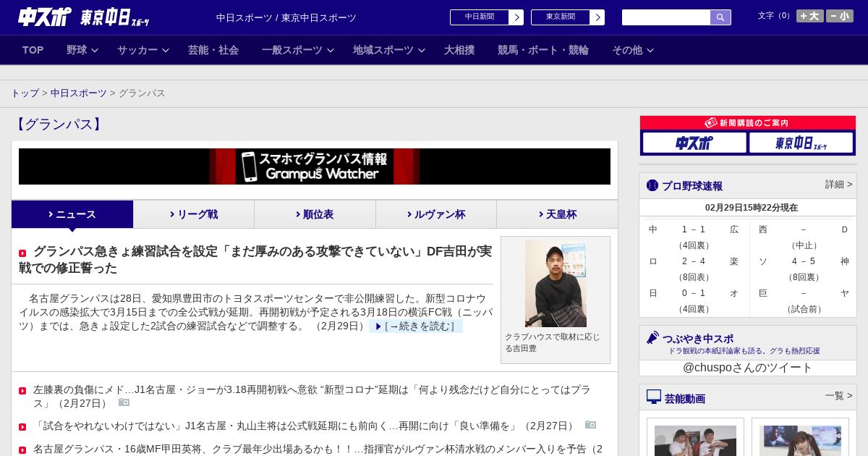The image size is (868, 456).
Task: Expand the その他 navigation dropdown
Action: (x=633, y=50)
